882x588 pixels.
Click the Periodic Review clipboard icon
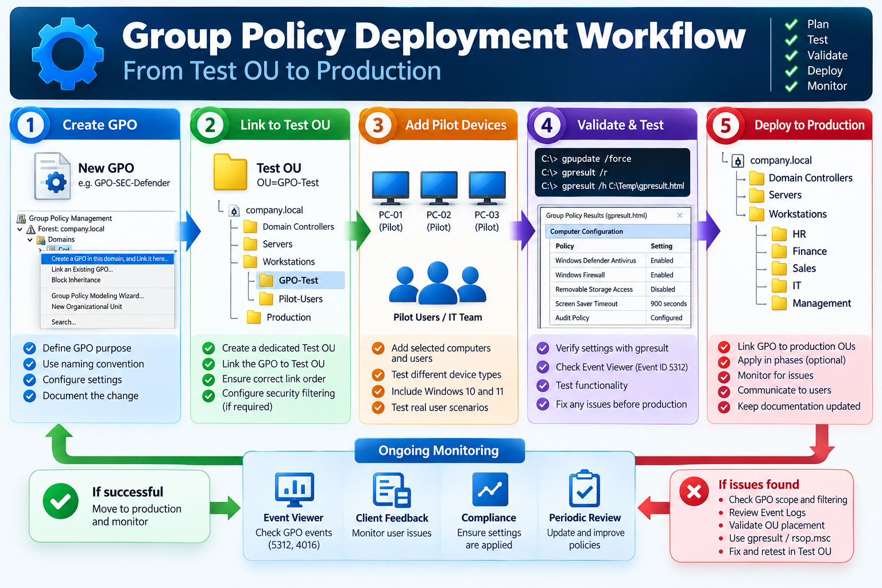coord(585,489)
